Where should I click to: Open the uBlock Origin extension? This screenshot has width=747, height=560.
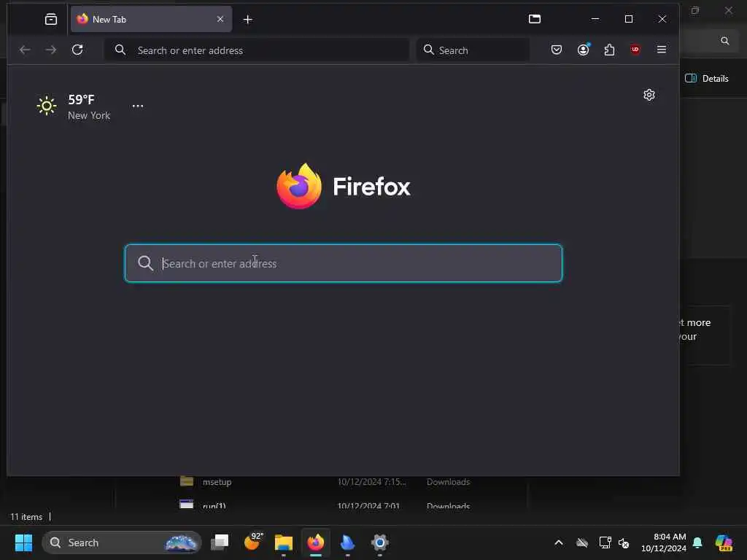click(635, 50)
